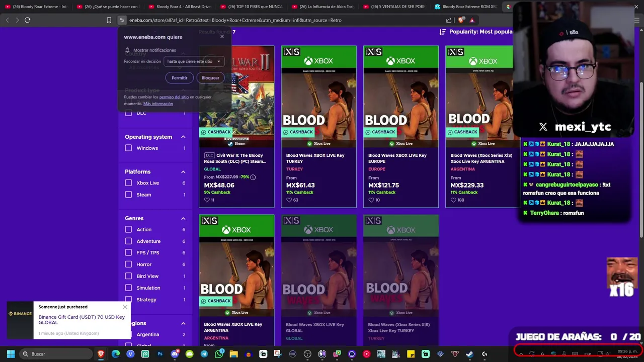
Task: Open Binance Gift Card 70 USD link
Action: [82, 319]
